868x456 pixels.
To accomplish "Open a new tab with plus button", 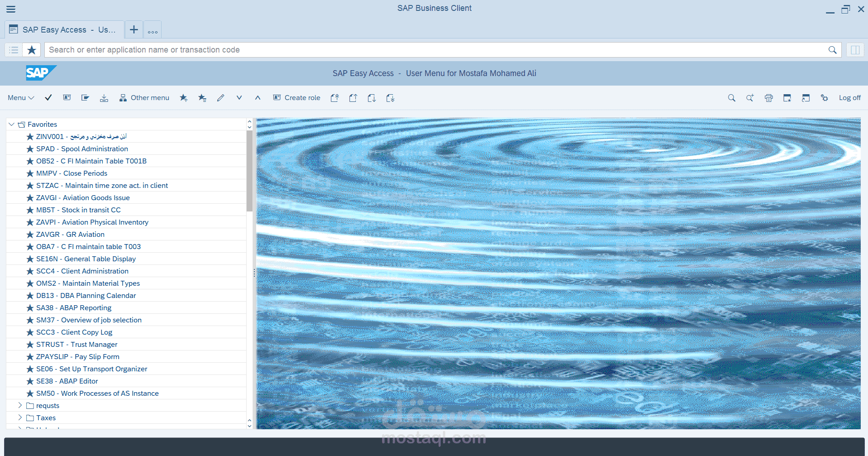I will tap(134, 30).
